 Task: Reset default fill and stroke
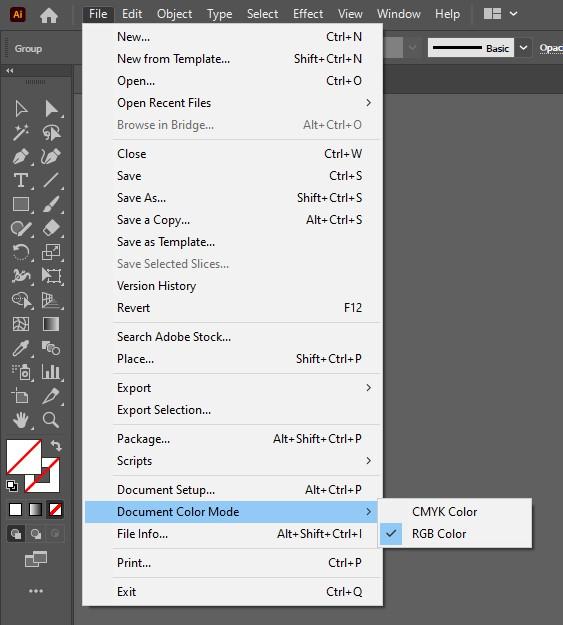tap(12, 486)
